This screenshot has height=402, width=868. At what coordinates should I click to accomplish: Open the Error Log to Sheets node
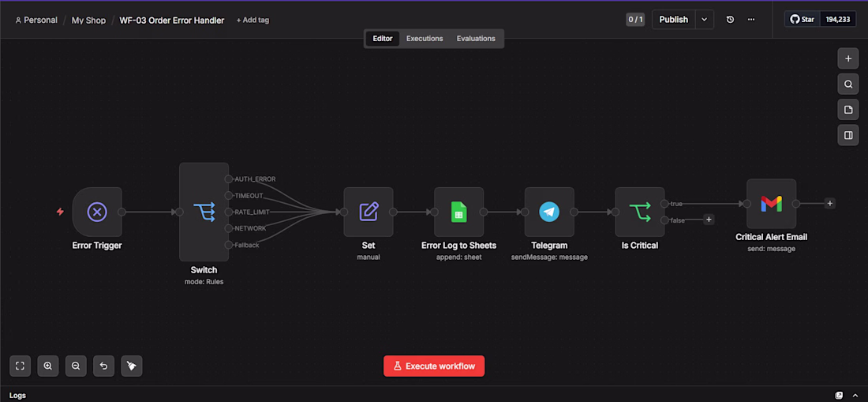tap(459, 212)
